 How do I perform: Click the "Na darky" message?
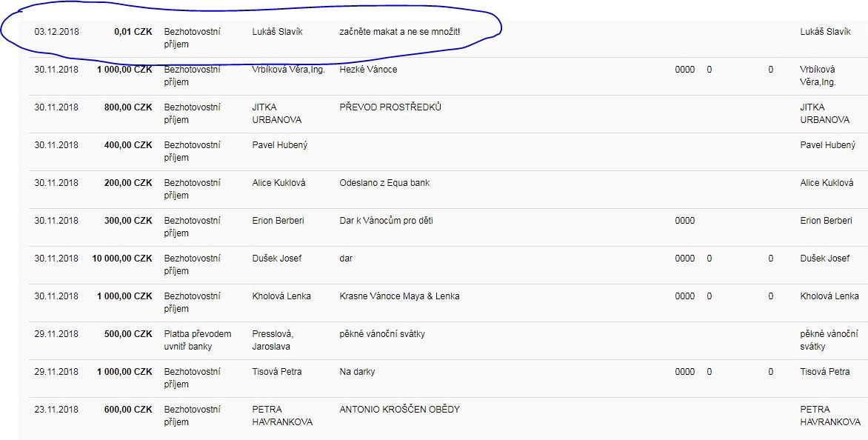point(357,372)
